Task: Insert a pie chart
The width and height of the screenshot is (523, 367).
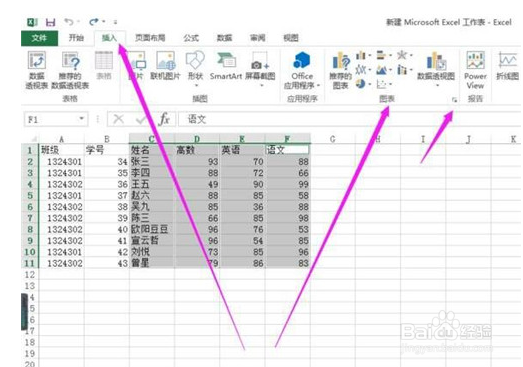Action: point(361,84)
